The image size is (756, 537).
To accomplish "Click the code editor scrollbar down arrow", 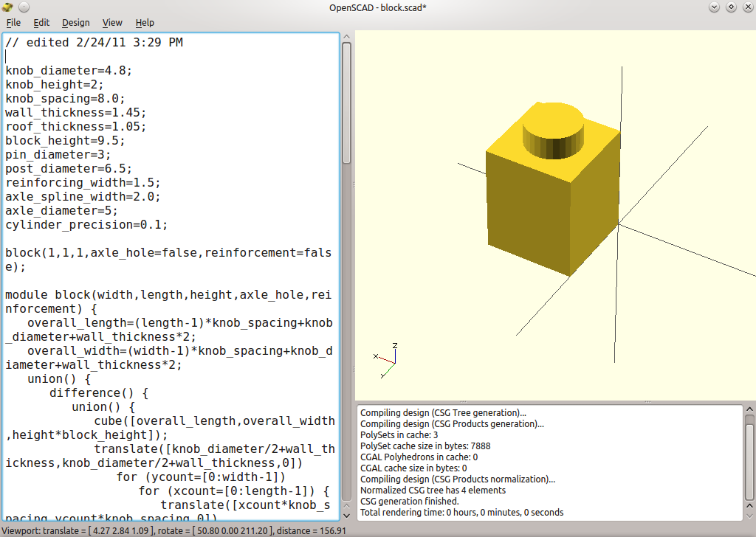I will (x=346, y=516).
